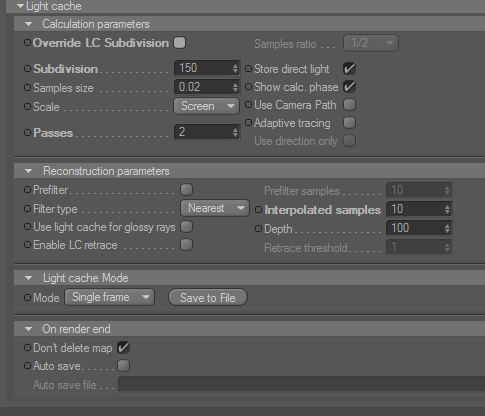The width and height of the screenshot is (485, 416).
Task: Toggle the Prefilter checkbox
Action: coord(186,190)
